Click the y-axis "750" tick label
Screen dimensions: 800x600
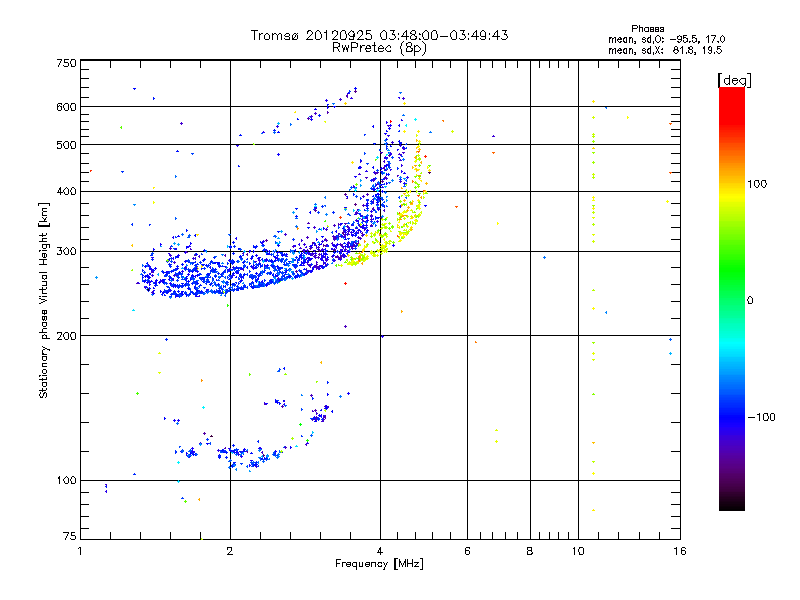[x=66, y=63]
